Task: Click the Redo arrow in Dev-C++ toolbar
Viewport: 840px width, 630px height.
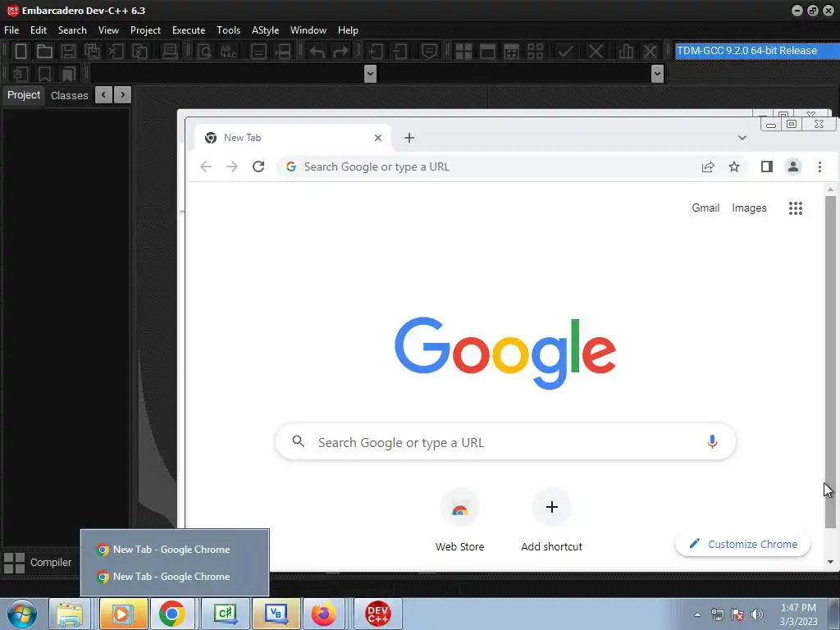Action: 340,52
